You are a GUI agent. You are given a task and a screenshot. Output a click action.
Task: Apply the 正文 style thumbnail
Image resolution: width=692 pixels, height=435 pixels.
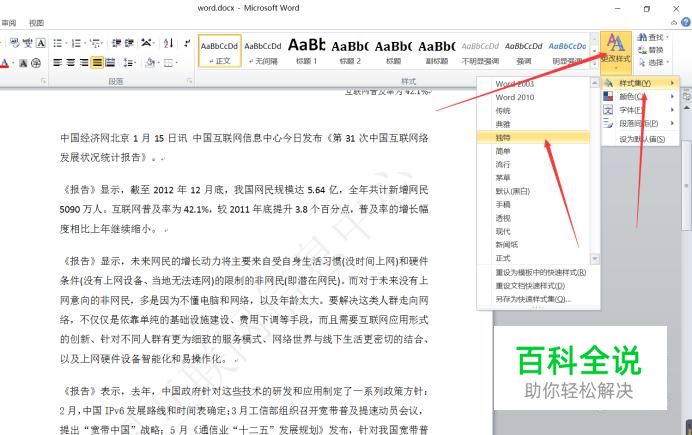[219, 51]
